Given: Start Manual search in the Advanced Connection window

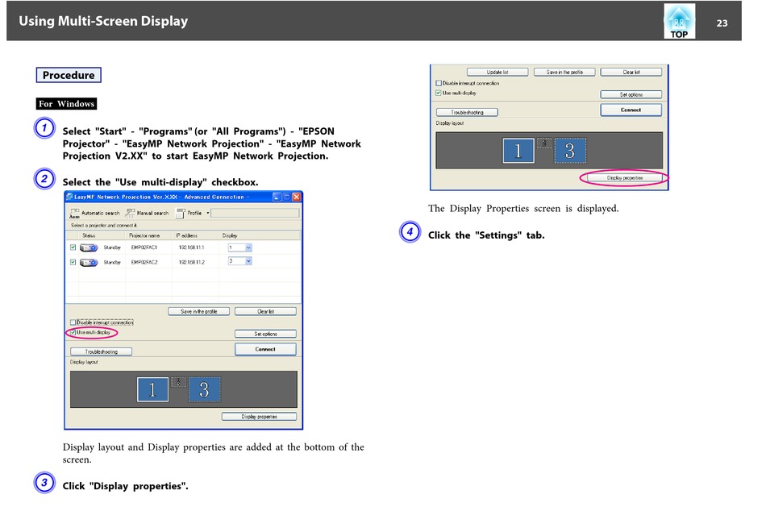Looking at the screenshot, I should pos(147,214).
